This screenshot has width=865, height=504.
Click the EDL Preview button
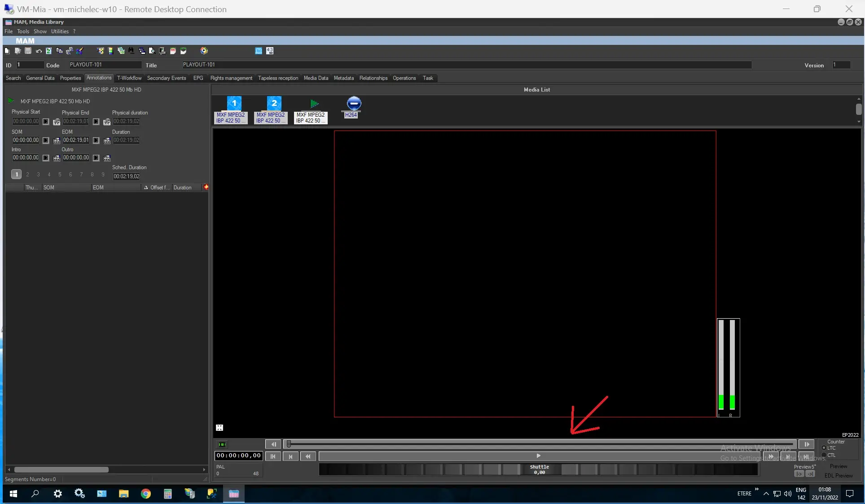(x=838, y=475)
